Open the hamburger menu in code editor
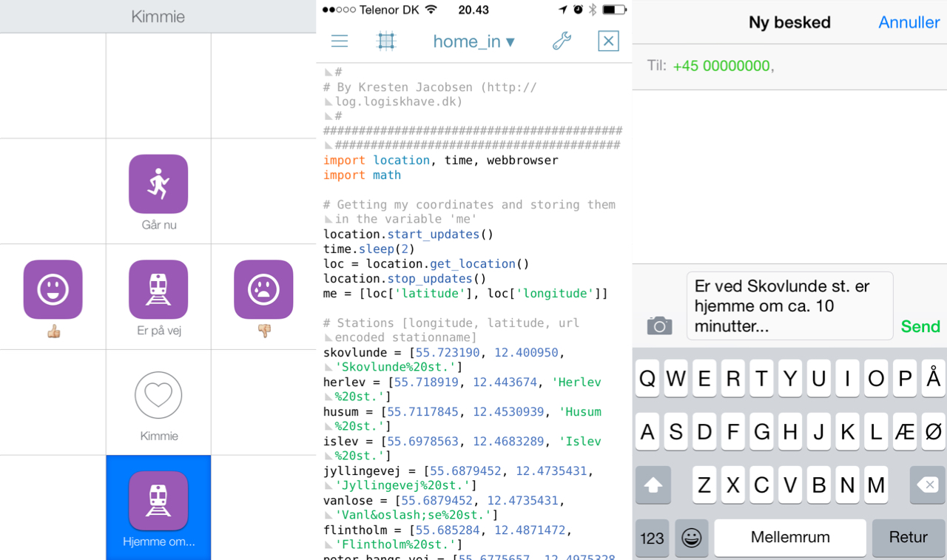 pyautogui.click(x=340, y=41)
